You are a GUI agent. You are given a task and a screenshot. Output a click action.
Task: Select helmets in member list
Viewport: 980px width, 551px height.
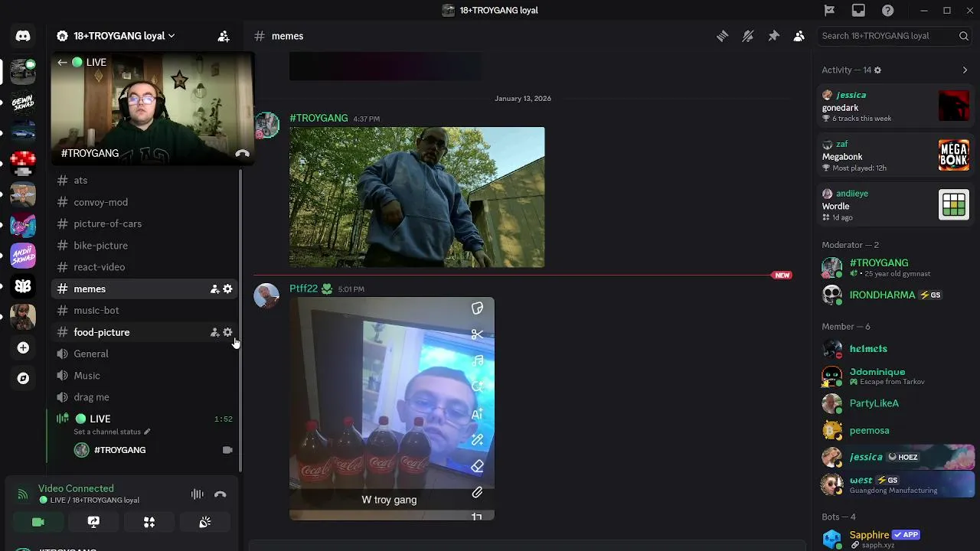894,349
